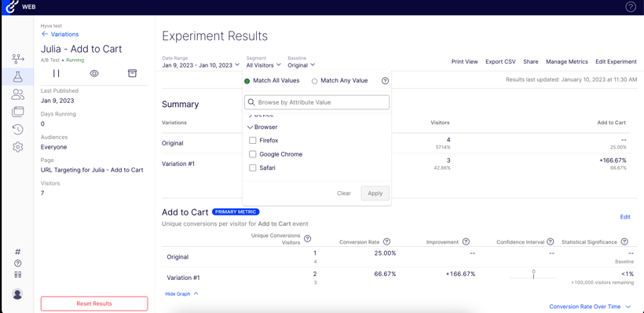This screenshot has width=644, height=313.
Task: Collapse graph via Hide Graph
Action: [x=181, y=293]
